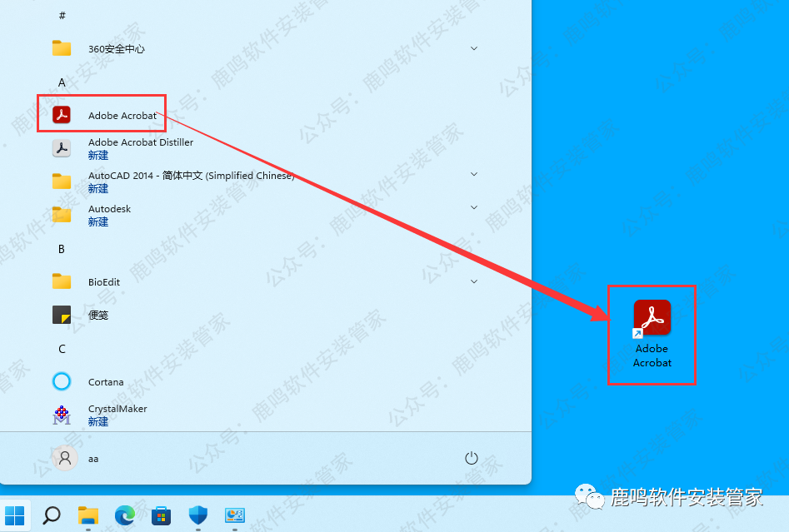Expand the Autodesk folder chevron

474,207
